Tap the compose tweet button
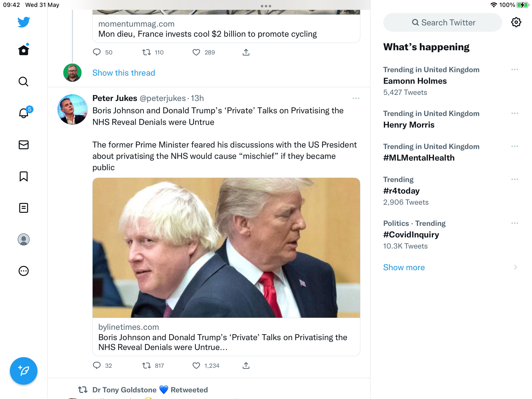532x399 pixels. point(24,371)
